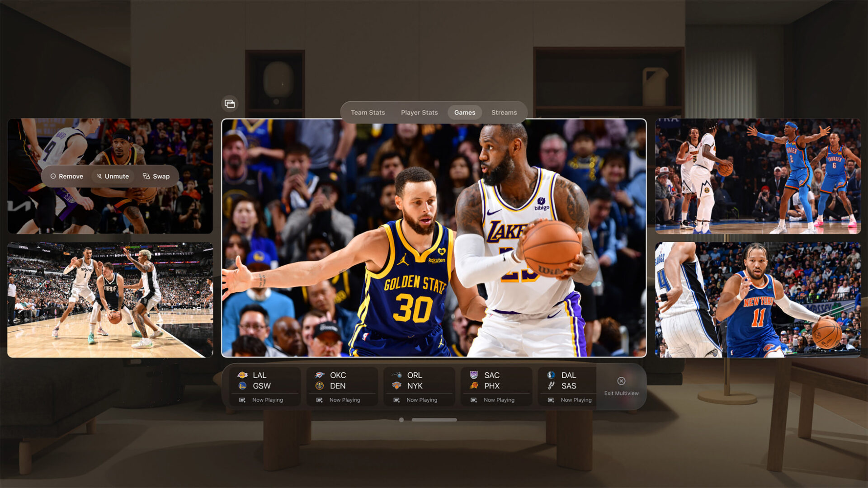
Task: Toggle the multiview layout mode
Action: [x=230, y=103]
